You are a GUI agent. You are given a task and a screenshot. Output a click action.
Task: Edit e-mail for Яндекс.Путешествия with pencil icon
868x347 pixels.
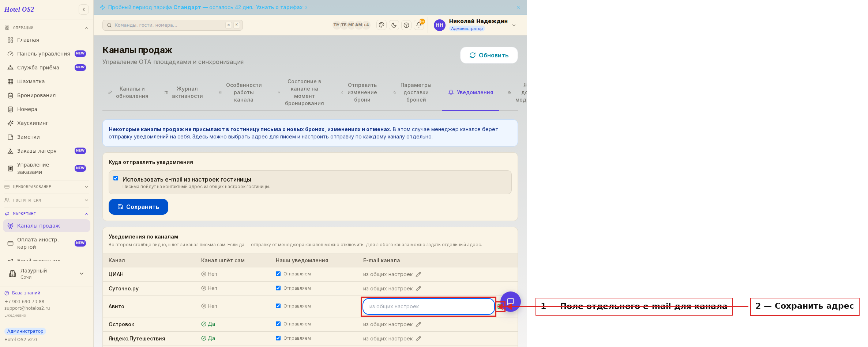pyautogui.click(x=418, y=339)
